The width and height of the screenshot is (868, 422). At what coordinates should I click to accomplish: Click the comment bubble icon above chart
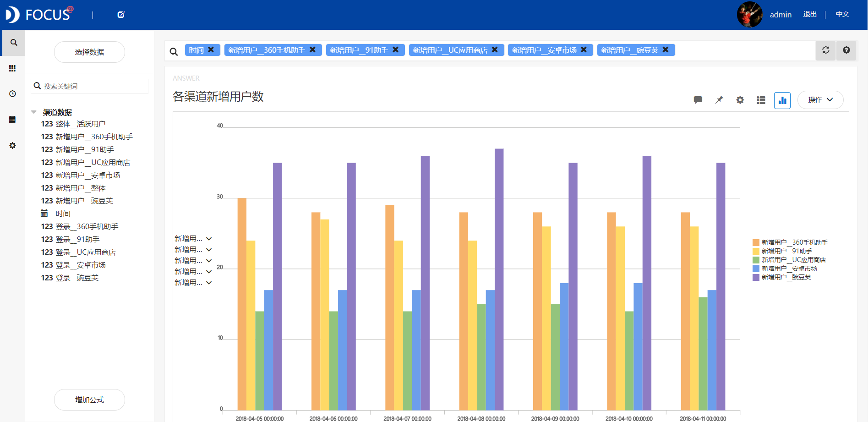pos(698,100)
